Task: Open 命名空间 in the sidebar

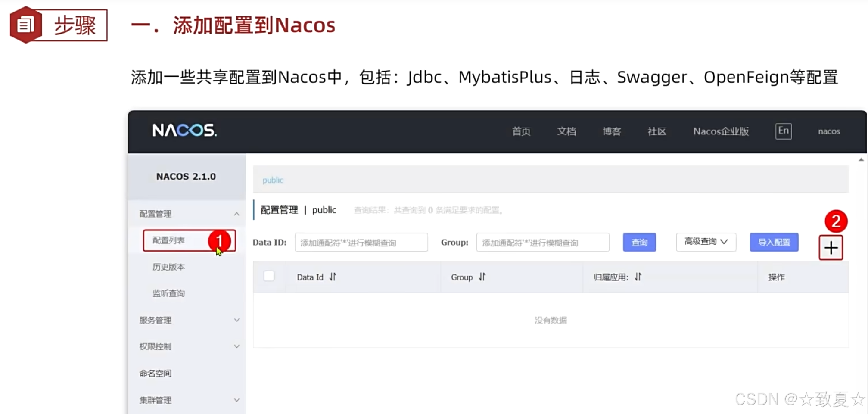Action: [x=155, y=373]
